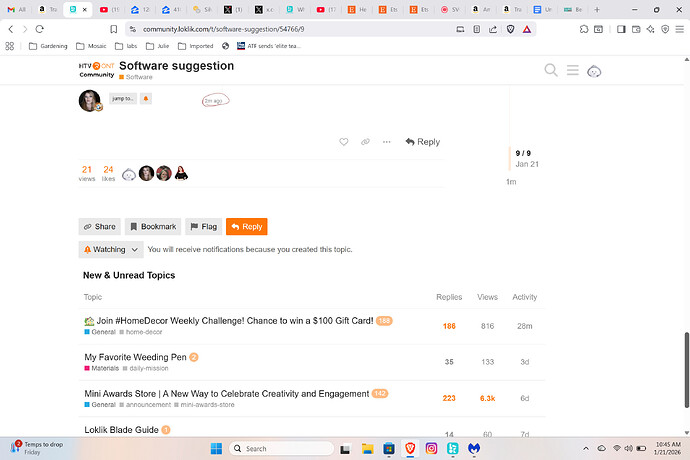The width and height of the screenshot is (690, 460).
Task: Open the Gardening bookmarks folder
Action: (x=48, y=46)
